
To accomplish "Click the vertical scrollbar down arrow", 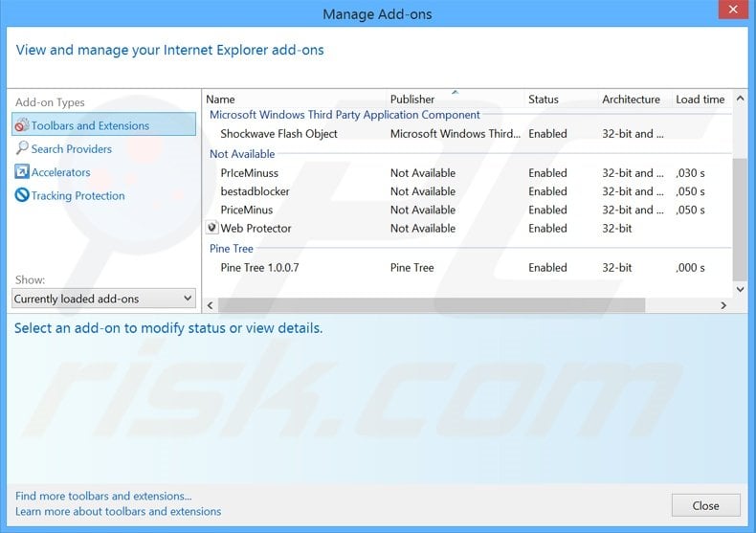I will tap(740, 289).
